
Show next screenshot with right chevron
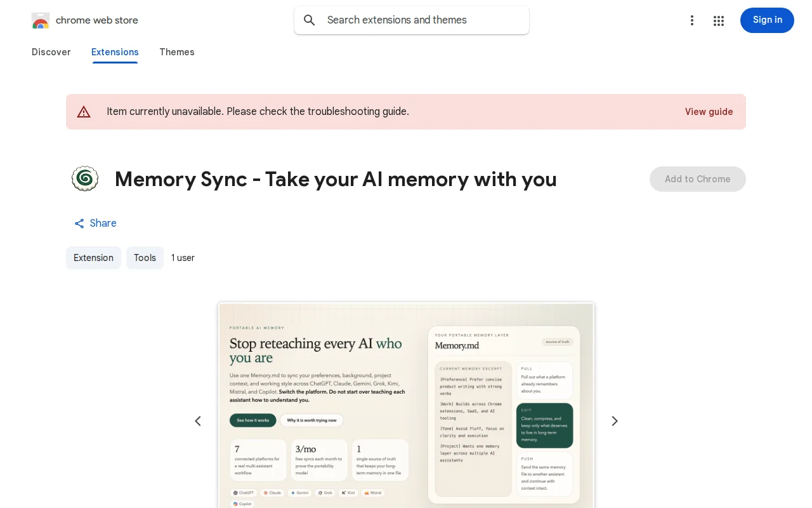[614, 421]
